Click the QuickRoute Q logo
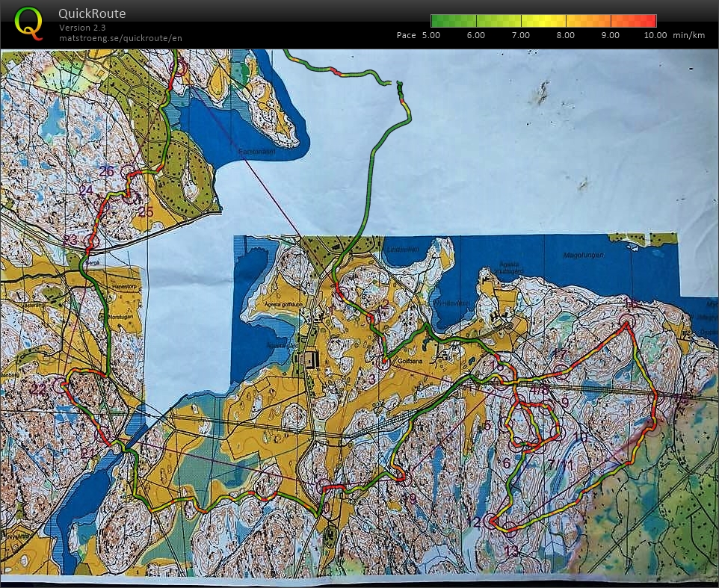The height and width of the screenshot is (588, 719). pos(28,23)
